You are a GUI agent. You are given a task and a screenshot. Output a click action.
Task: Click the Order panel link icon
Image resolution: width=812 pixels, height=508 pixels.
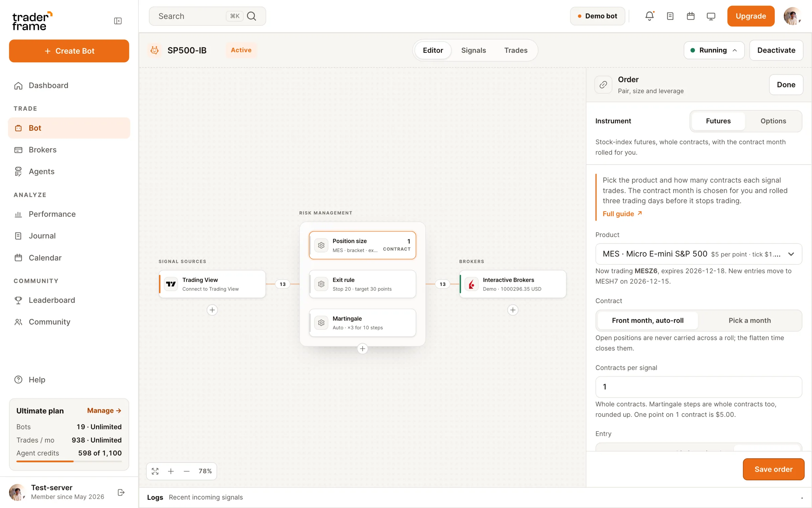pyautogui.click(x=603, y=85)
